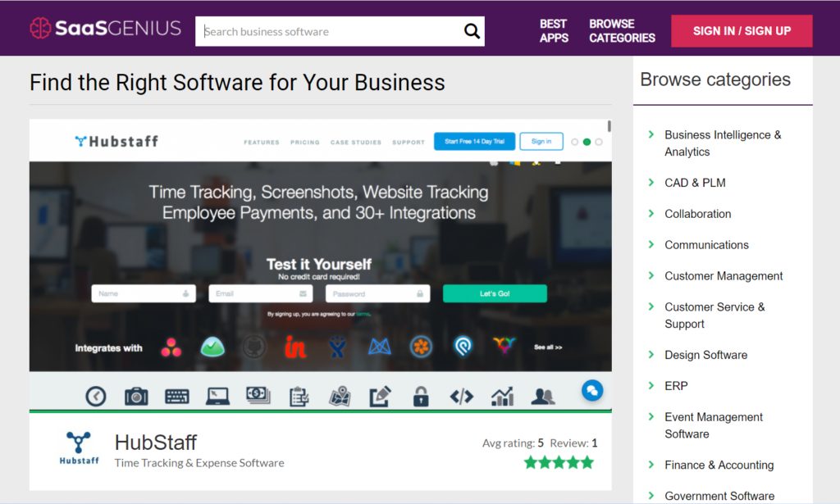Screen dimensions: 840x504
Task: Click the bar chart reports feature icon
Action: 503,397
